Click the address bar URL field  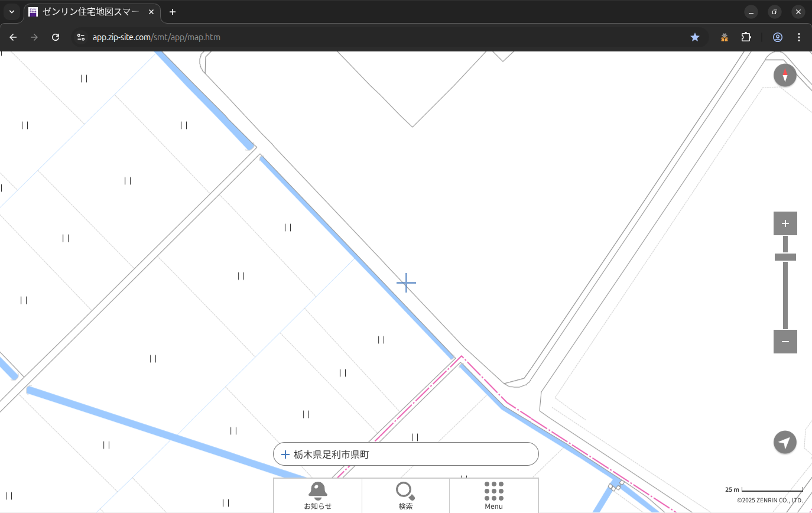(x=355, y=37)
